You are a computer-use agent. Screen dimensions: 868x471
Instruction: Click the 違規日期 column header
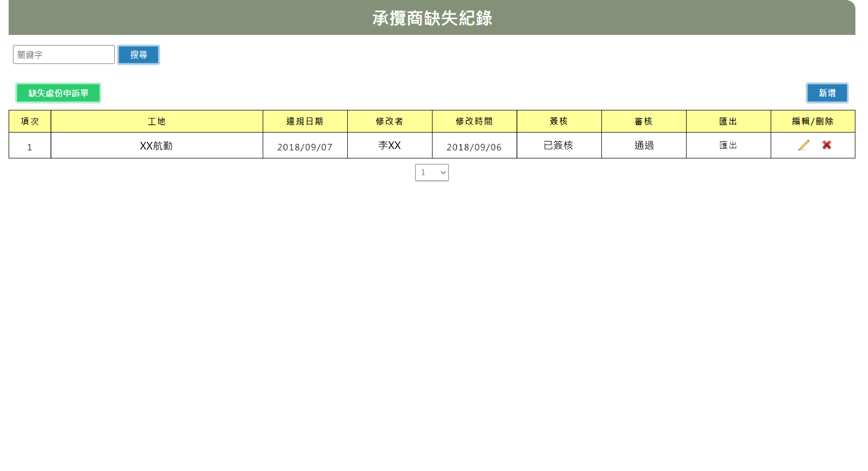[x=305, y=121]
